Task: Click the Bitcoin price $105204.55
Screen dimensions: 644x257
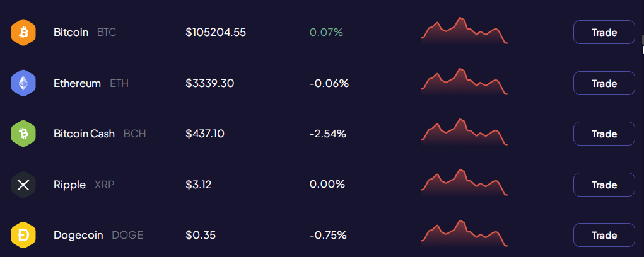Action: click(216, 32)
